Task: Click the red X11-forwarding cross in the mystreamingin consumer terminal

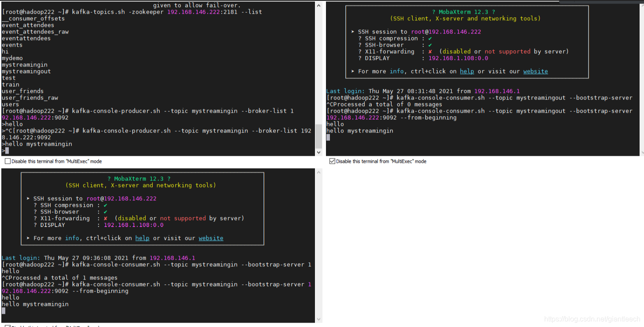Action: (x=106, y=218)
